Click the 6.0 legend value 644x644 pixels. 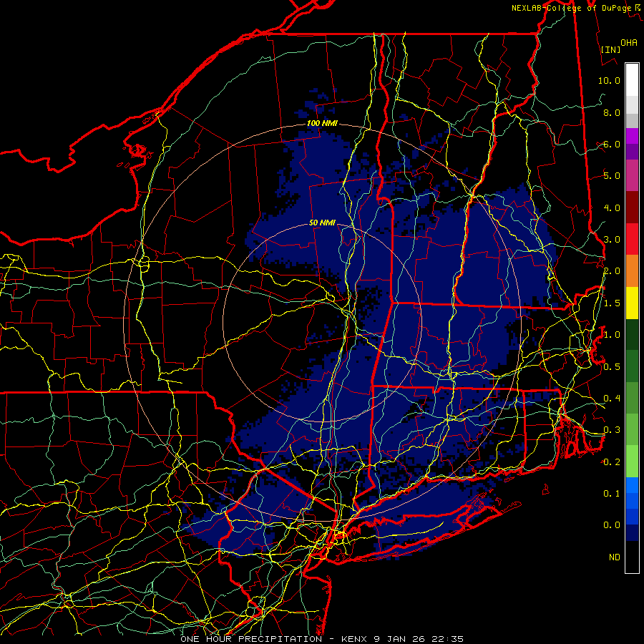[x=612, y=144]
